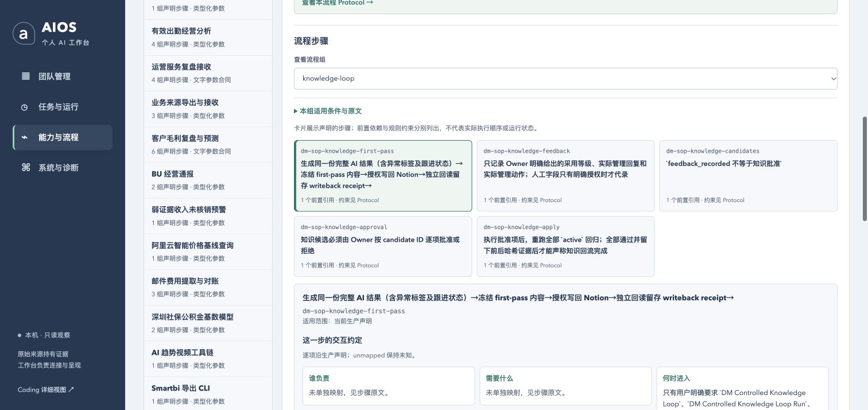Click the 系统与诊断 command icon
The height and width of the screenshot is (410, 868).
25,168
